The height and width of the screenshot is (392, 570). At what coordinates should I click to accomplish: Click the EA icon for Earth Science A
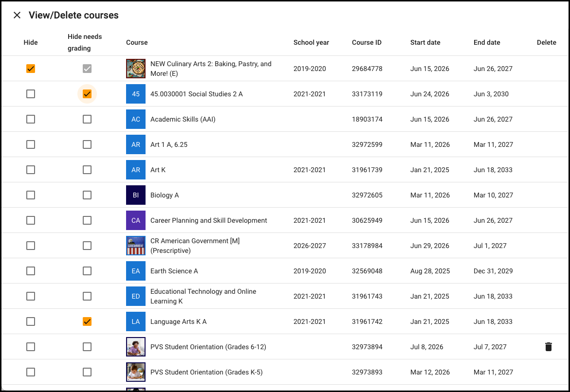point(136,271)
